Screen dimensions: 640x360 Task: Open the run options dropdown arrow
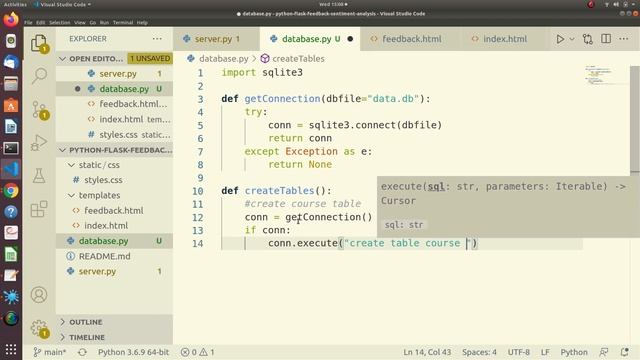click(572, 39)
